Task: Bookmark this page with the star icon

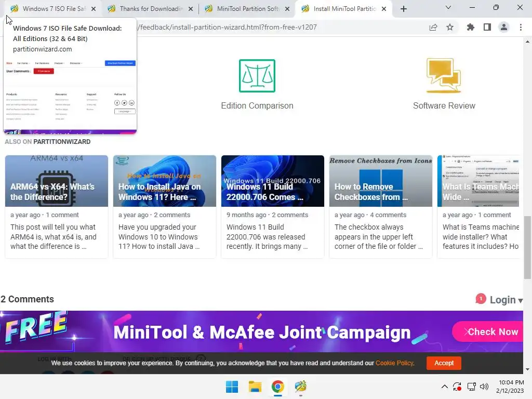Action: (450, 28)
